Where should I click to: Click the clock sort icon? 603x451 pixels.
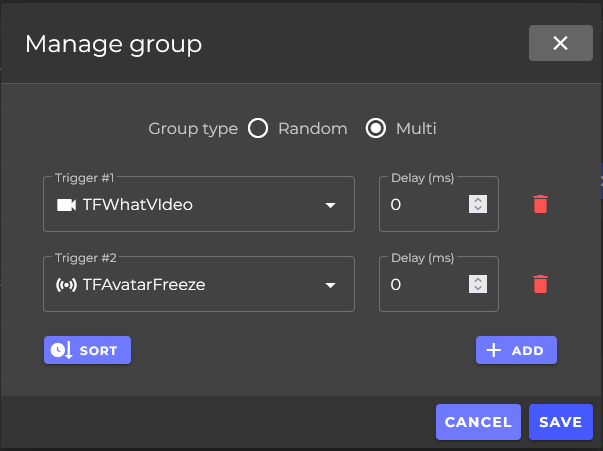[61, 350]
